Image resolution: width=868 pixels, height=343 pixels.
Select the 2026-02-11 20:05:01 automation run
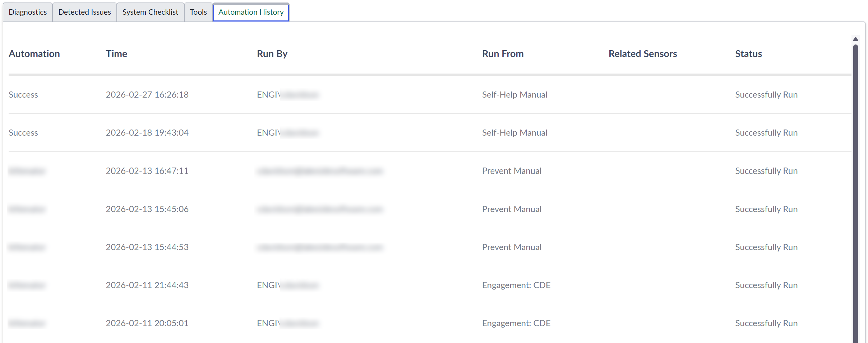[x=147, y=323]
